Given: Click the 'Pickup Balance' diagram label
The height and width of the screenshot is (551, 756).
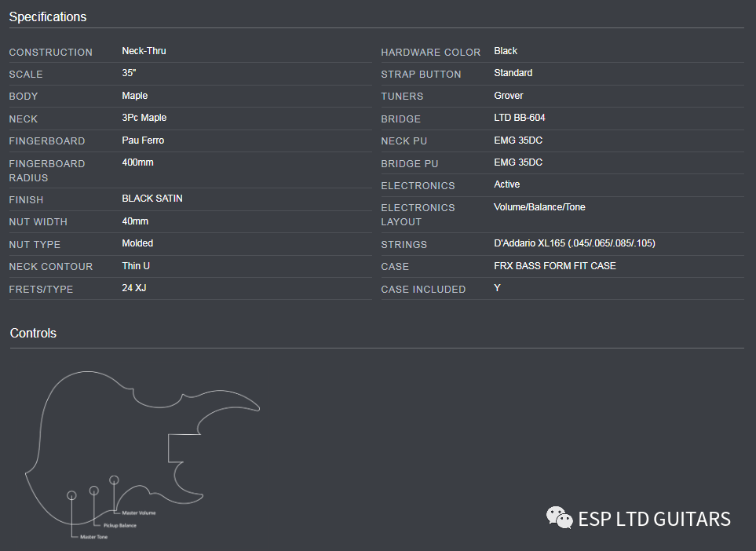Looking at the screenshot, I should coord(119,525).
